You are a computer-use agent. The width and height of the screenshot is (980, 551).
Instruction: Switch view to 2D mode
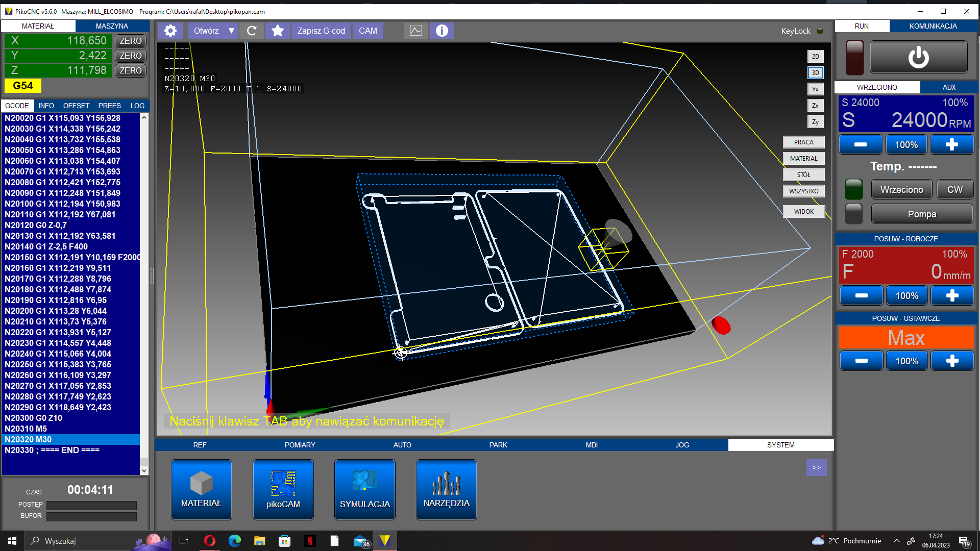[815, 56]
